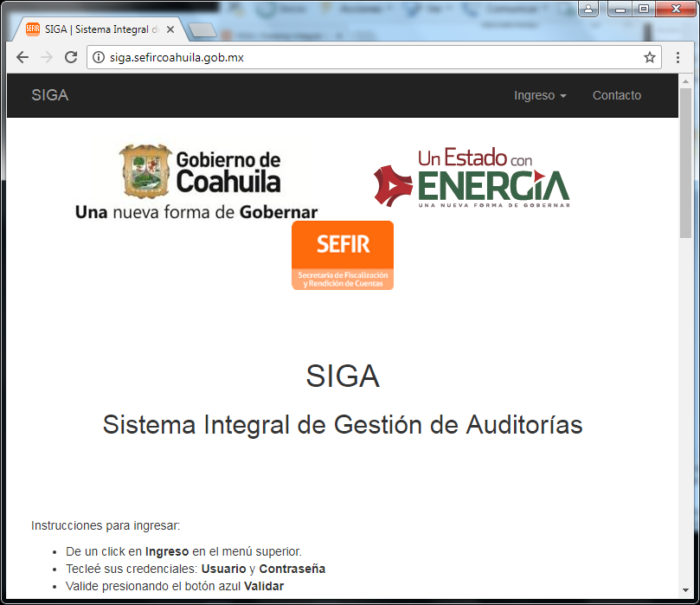Bookmark this page with the star icon
Screen dimensions: 700x605
(x=650, y=57)
